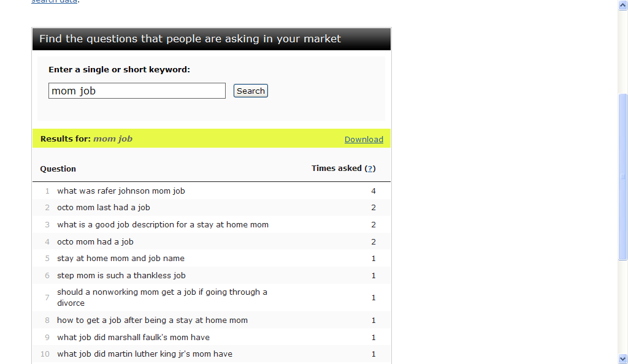The height and width of the screenshot is (364, 628).
Task: Click the question mark help link
Action: pos(370,169)
